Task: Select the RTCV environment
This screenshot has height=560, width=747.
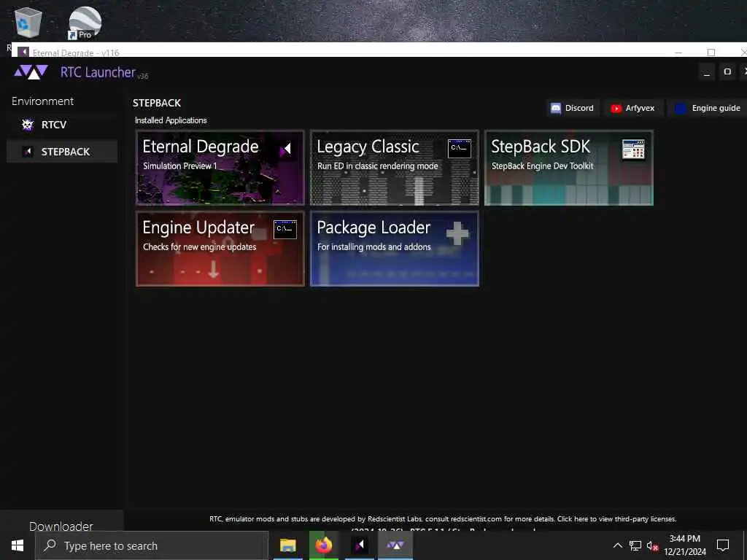Action: (x=62, y=125)
